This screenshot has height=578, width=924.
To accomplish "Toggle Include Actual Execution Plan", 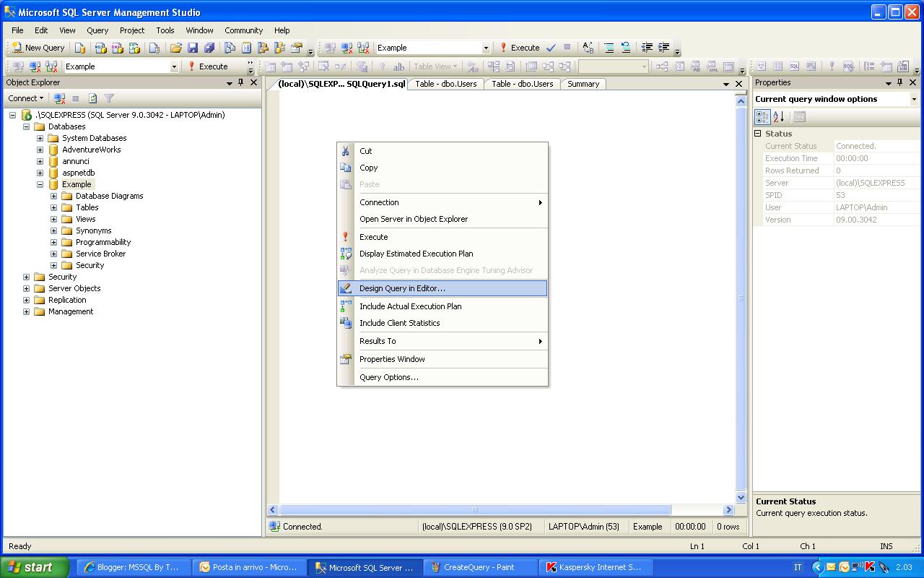I will (443, 306).
